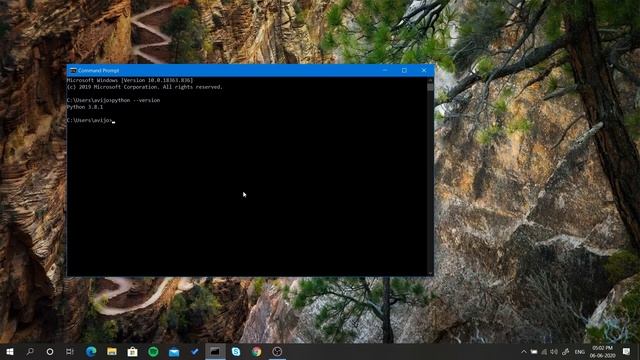The image size is (640, 360).
Task: Open the green Spotify taskbar icon
Action: point(153,351)
